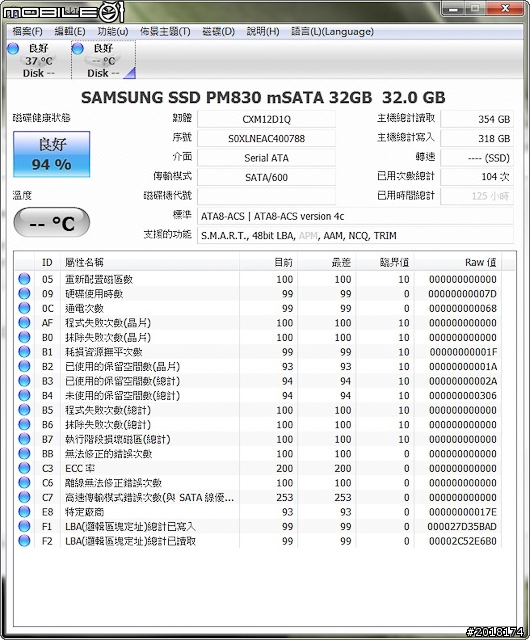Open the 說明(H) menu
The image size is (530, 640).
pos(263,31)
